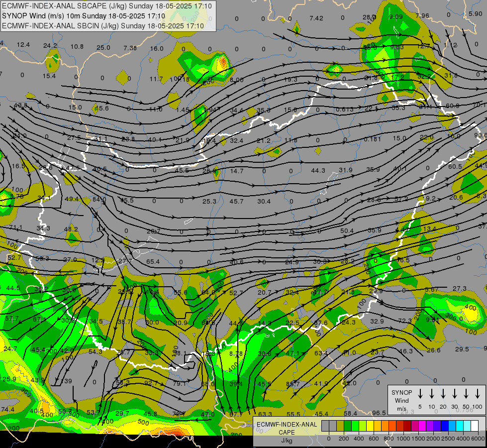The image size is (487, 448).
Task: Click the SBCIN value 85.7
Action: (293, 384)
